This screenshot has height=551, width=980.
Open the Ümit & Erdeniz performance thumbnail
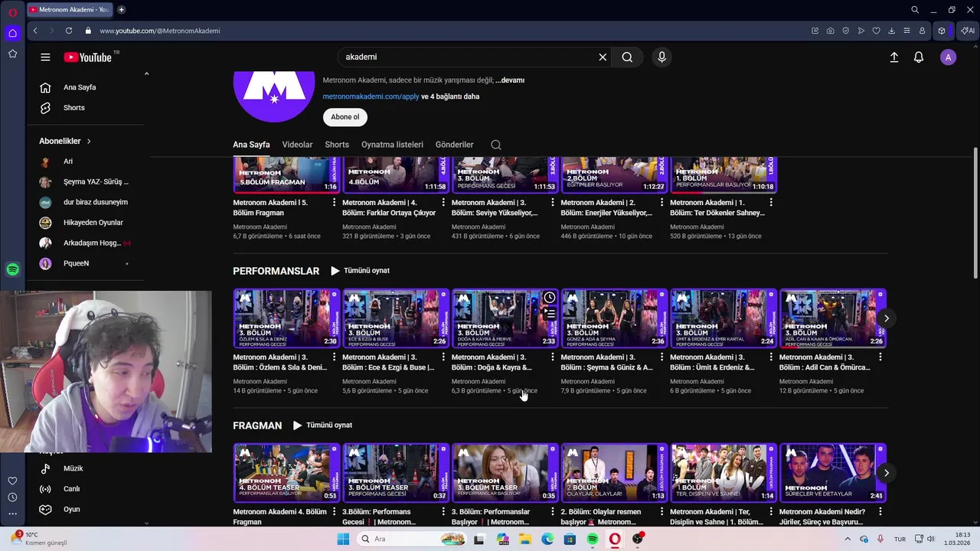click(x=724, y=318)
